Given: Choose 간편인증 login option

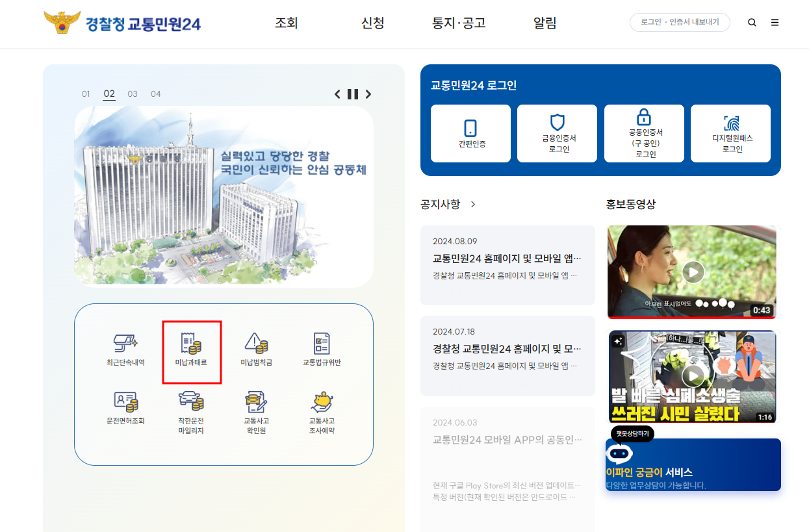Looking at the screenshot, I should (471, 133).
